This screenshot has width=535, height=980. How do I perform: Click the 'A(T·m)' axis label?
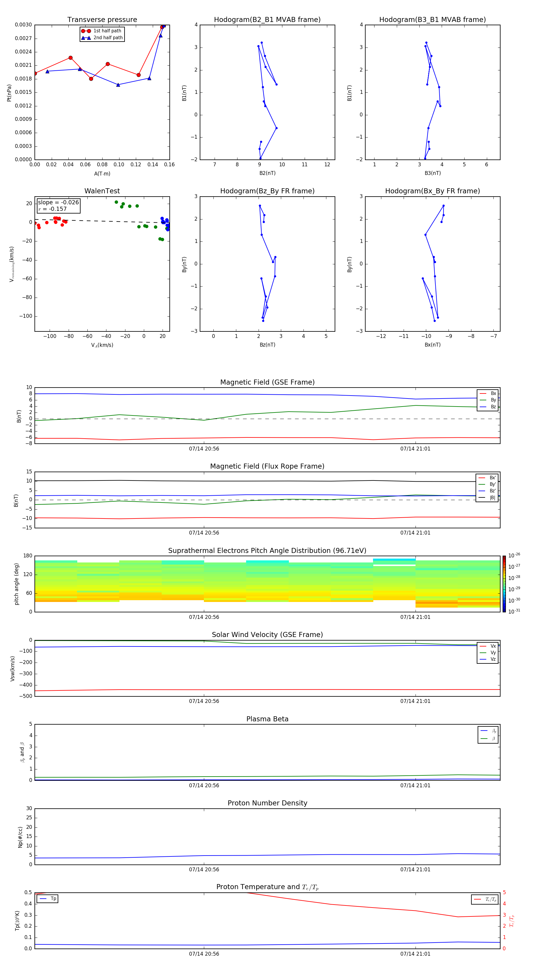pyautogui.click(x=102, y=174)
